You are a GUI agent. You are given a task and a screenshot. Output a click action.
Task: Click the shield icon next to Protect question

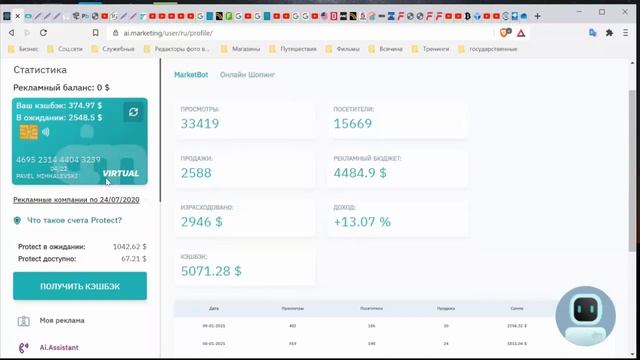17,220
